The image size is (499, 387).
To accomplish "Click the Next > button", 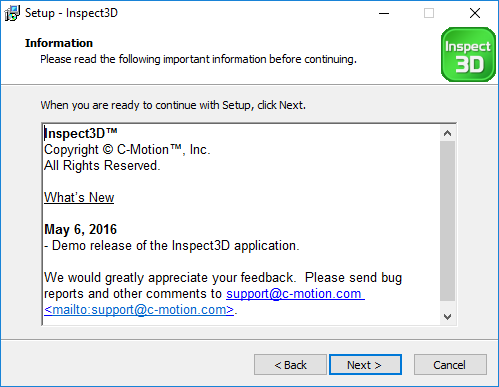I will coord(365,365).
